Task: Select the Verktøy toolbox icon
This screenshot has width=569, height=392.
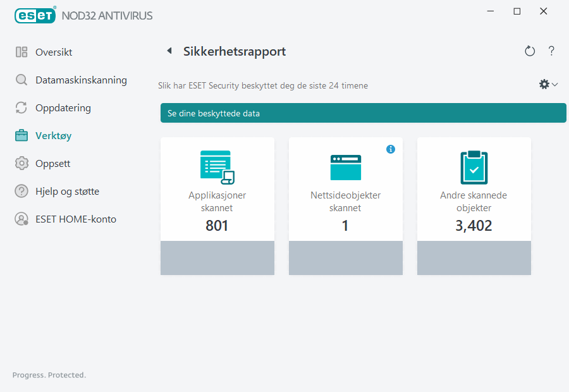Action: click(x=20, y=135)
